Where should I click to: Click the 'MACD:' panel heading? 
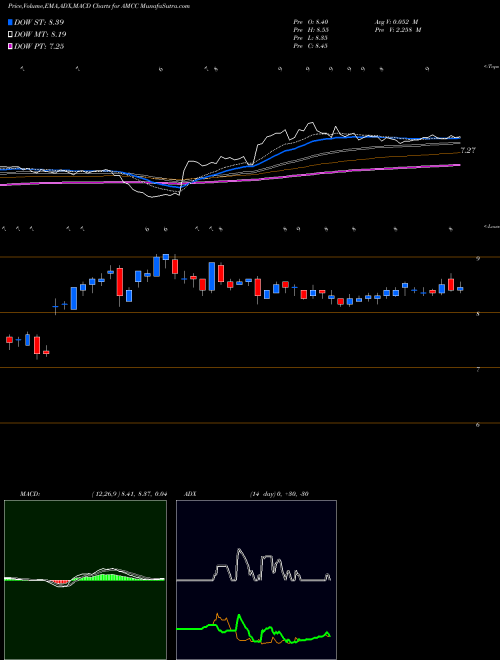(x=29, y=494)
